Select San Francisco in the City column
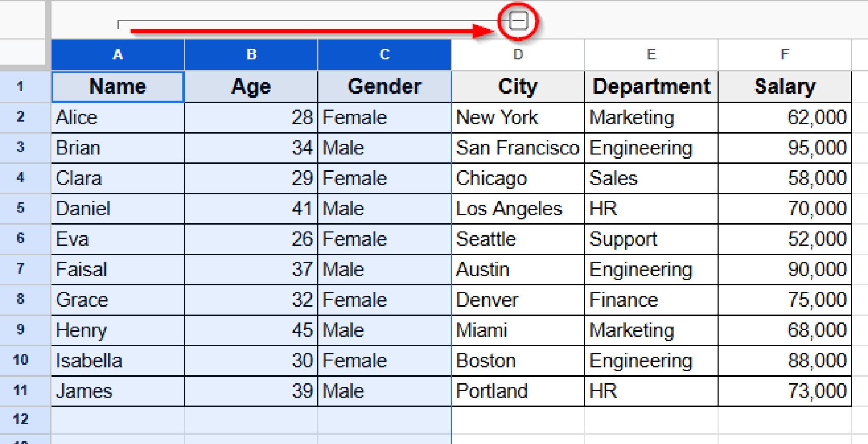The image size is (868, 444). pyautogui.click(x=517, y=148)
